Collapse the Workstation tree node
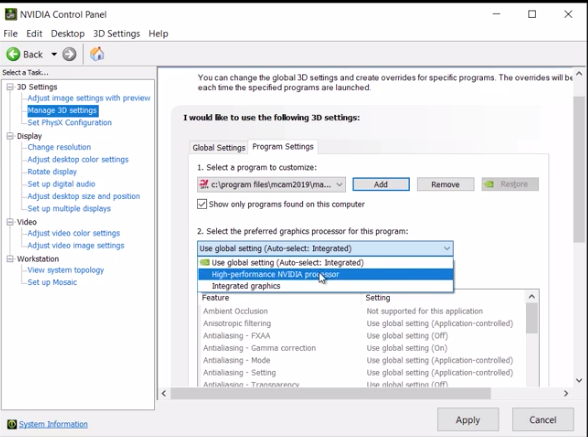Viewport: 588px width, 437px height. coord(10,259)
